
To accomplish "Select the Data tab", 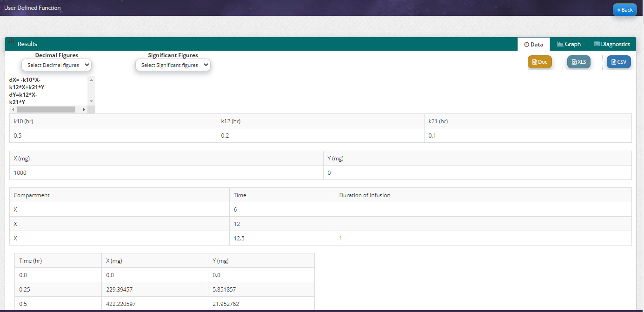I will 533,45.
